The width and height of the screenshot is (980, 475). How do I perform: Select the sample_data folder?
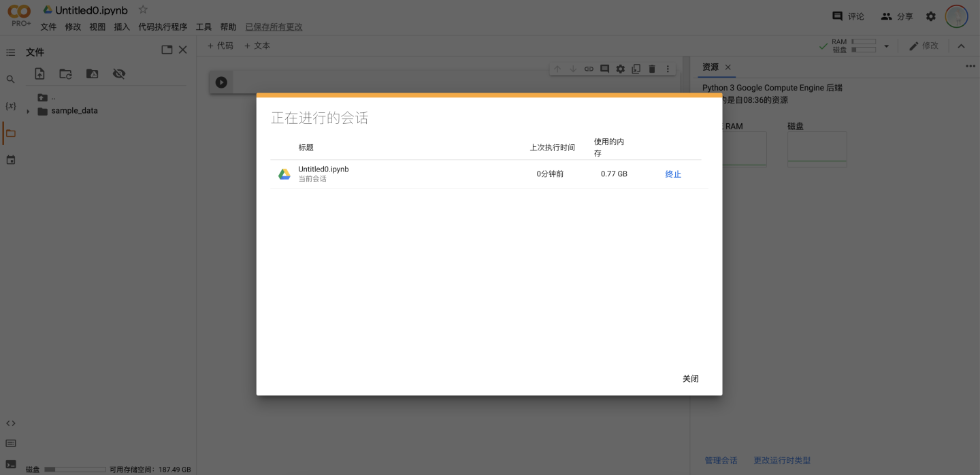74,111
